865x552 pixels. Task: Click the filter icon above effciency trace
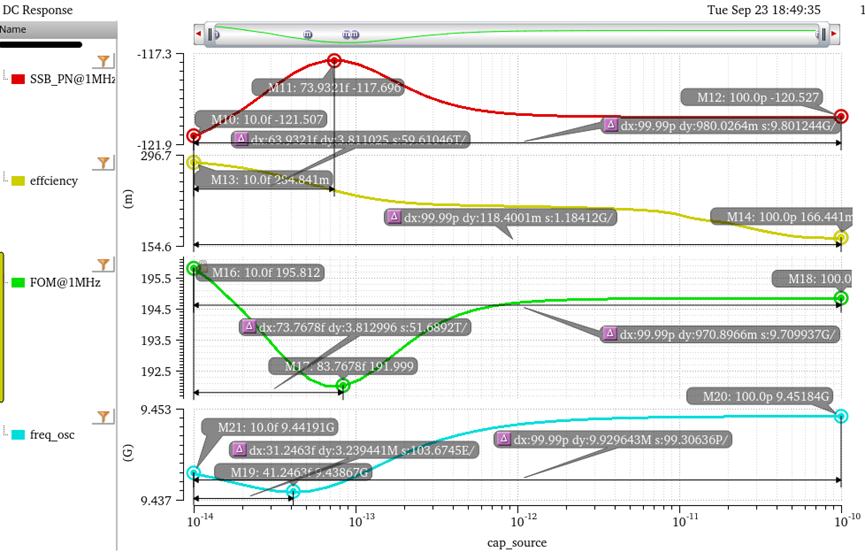point(102,162)
